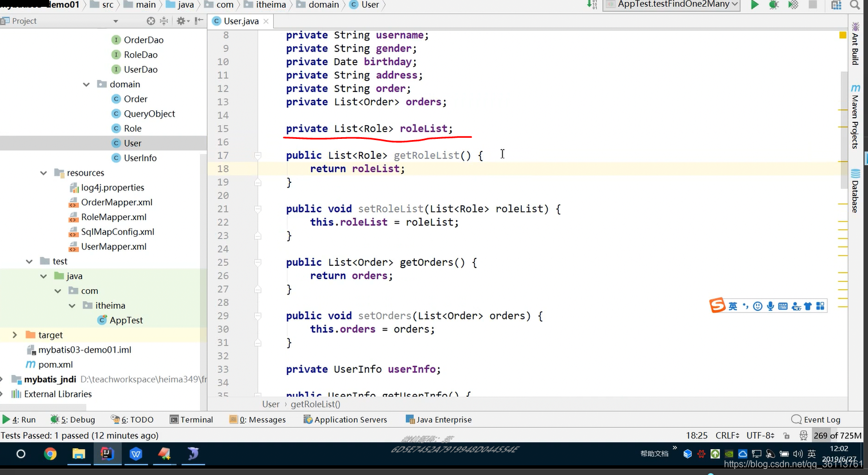This screenshot has height=475, width=868.
Task: Open Application Servers tool window
Action: (x=345, y=420)
